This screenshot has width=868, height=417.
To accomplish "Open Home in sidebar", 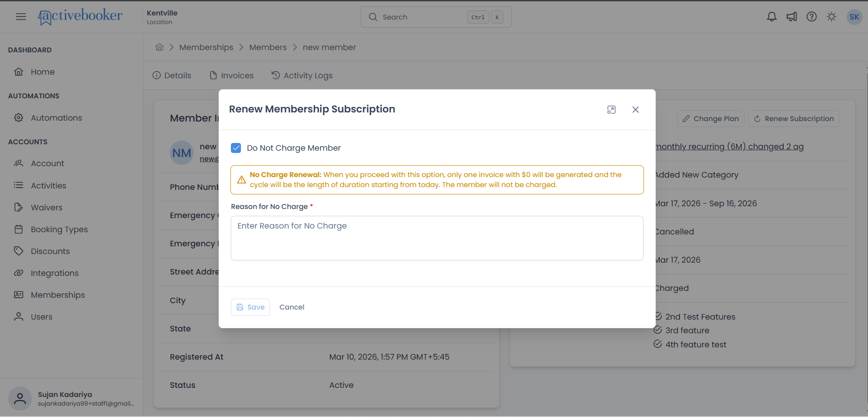I will [43, 72].
